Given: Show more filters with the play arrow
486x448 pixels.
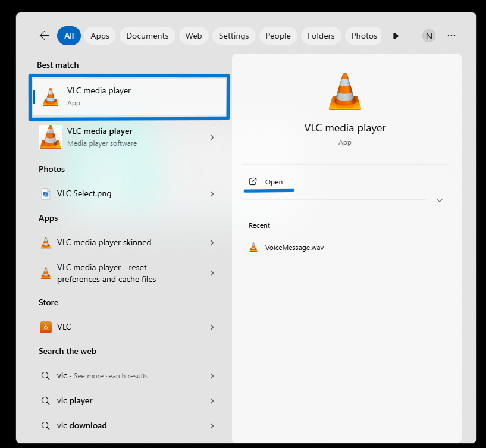Looking at the screenshot, I should [x=396, y=36].
